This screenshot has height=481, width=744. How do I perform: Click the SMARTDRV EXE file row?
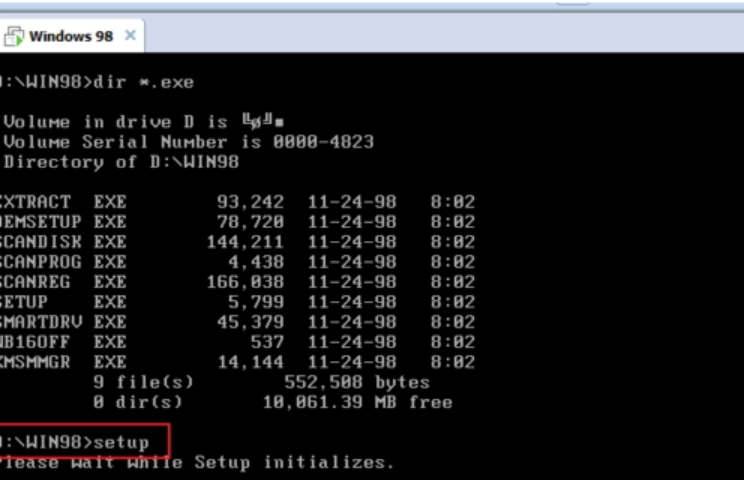pyautogui.click(x=237, y=322)
